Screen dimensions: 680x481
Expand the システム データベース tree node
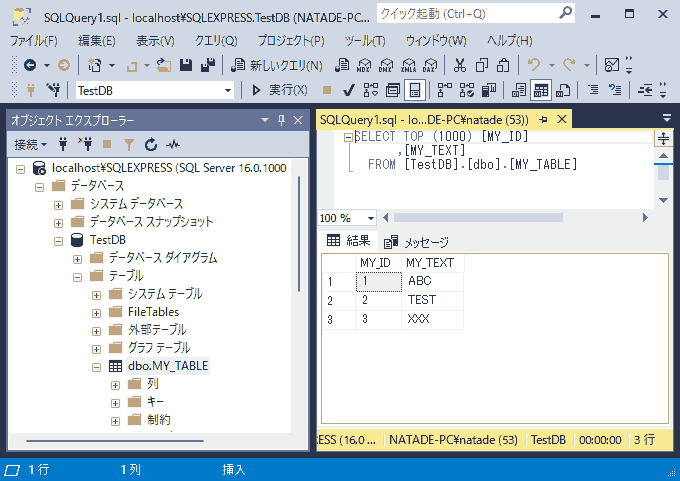59,204
